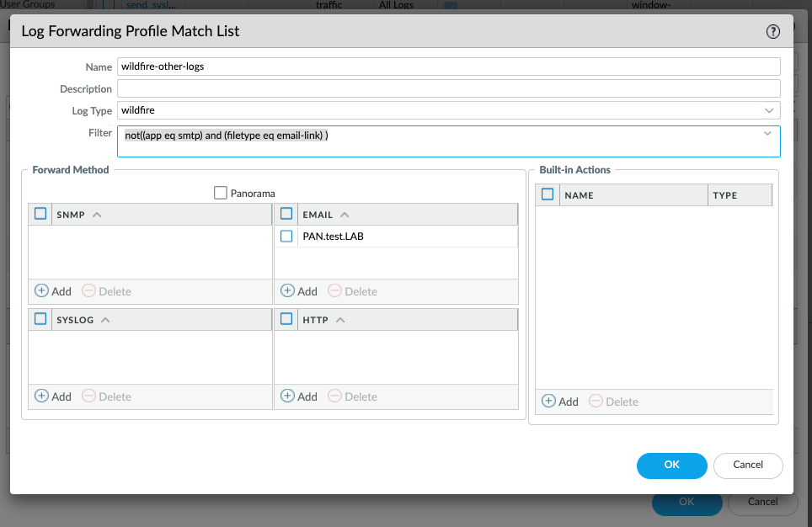812x527 pixels.
Task: Click the Add icon under SNMP
Action: (42, 290)
